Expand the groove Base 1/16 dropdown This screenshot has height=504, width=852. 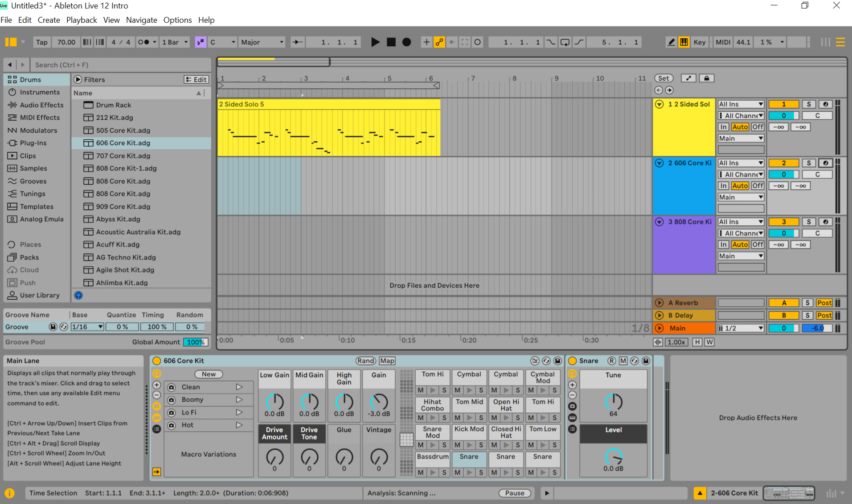pos(88,327)
